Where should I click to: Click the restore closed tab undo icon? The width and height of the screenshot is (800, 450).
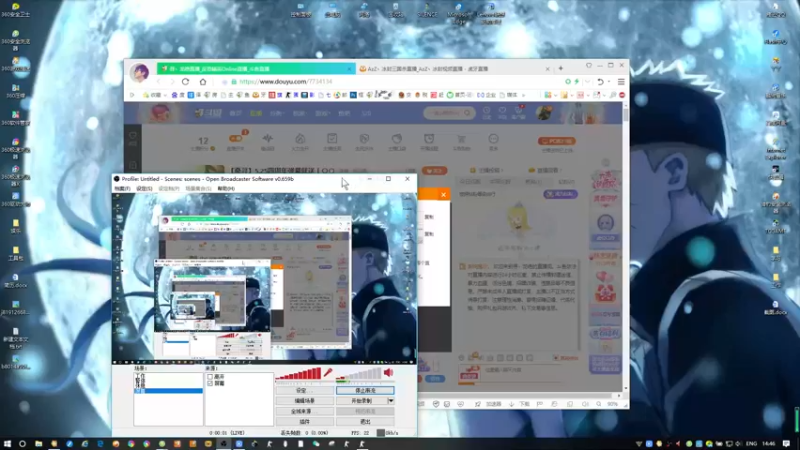(x=601, y=82)
